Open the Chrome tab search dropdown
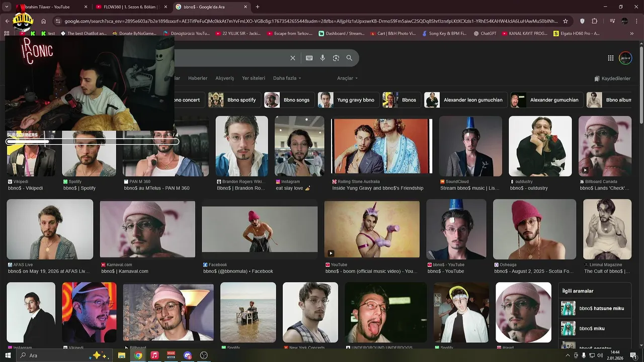This screenshot has width=644, height=362. [x=7, y=7]
